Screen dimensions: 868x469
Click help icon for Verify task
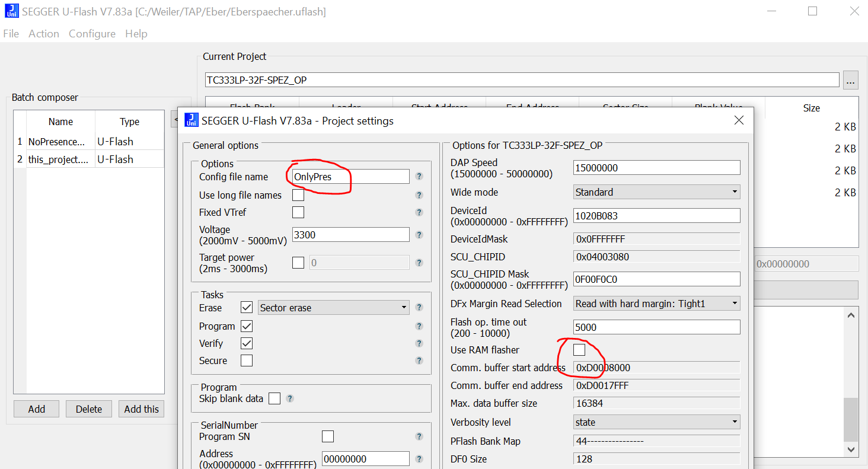(419, 343)
